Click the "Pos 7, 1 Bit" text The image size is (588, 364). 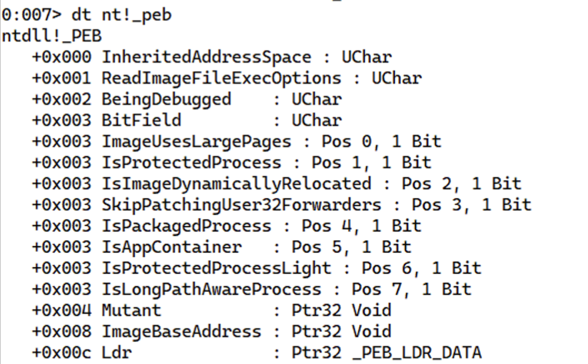411,289
